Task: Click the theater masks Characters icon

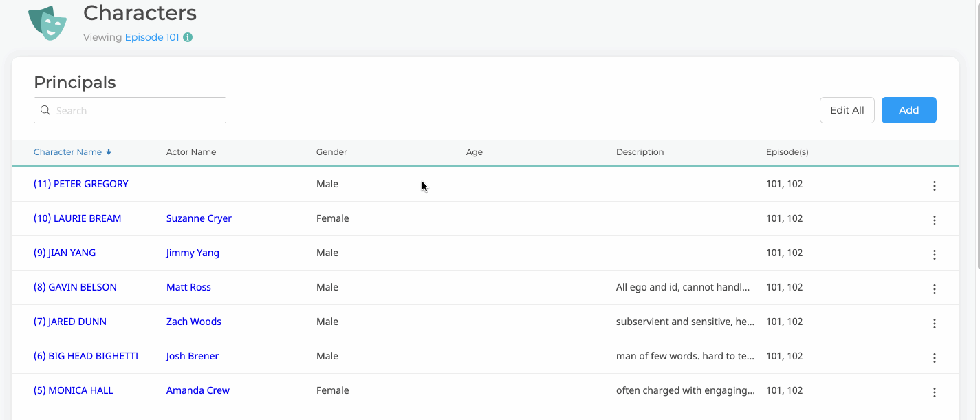Action: pos(47,23)
